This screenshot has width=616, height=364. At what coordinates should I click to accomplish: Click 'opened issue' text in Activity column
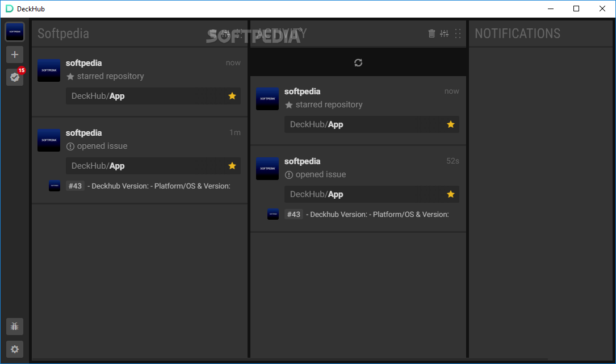click(321, 174)
